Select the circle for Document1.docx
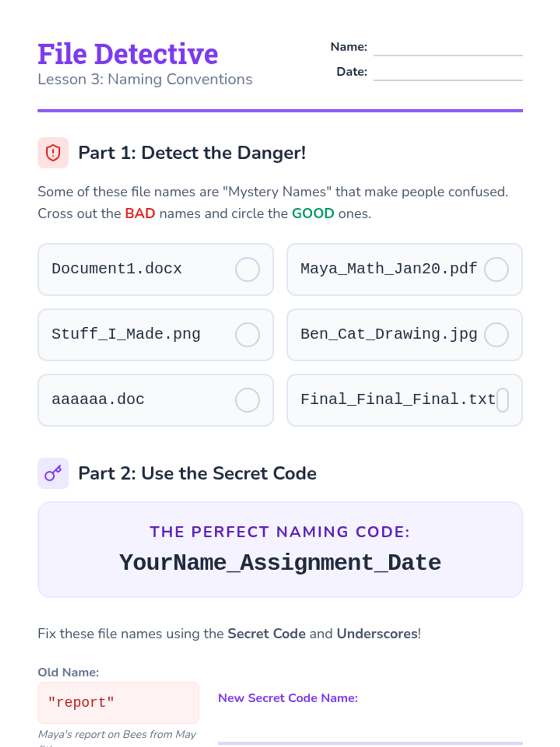Screen dimensions: 560x747 [247, 269]
